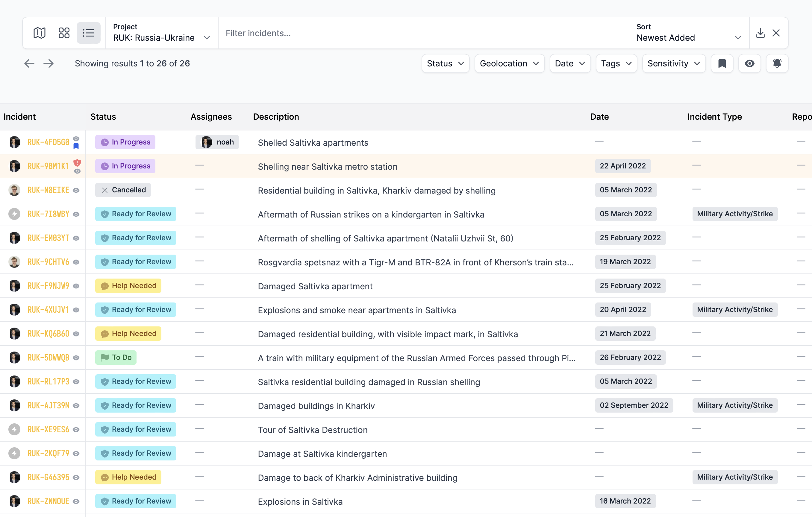This screenshot has width=812, height=517.
Task: Click the download/export icon
Action: (x=761, y=33)
